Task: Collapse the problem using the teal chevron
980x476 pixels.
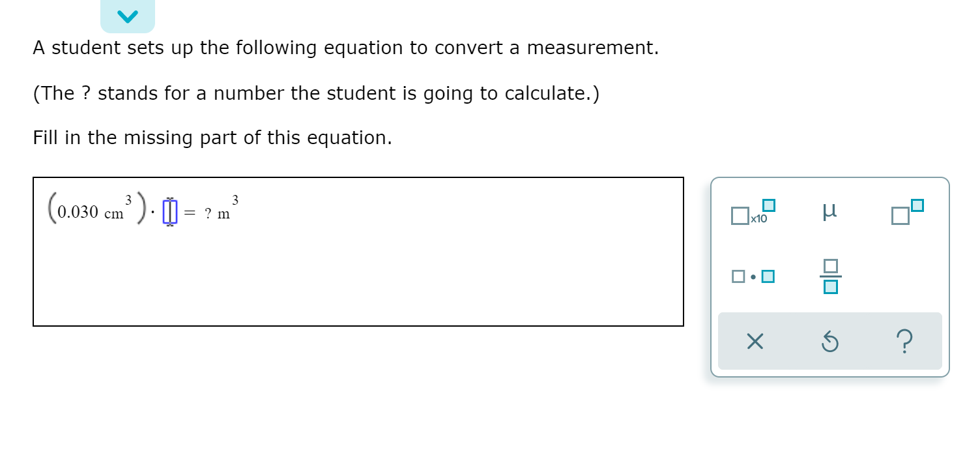Action: pyautogui.click(x=128, y=15)
